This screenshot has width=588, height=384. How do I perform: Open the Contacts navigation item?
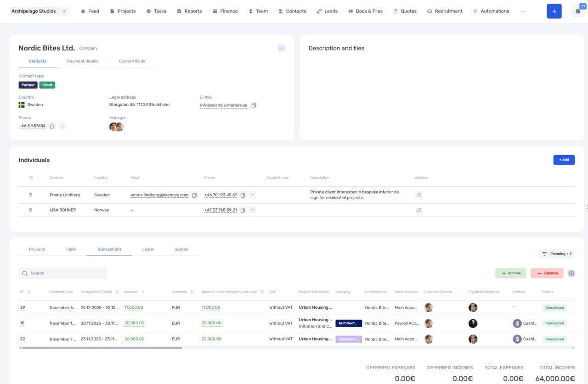292,11
